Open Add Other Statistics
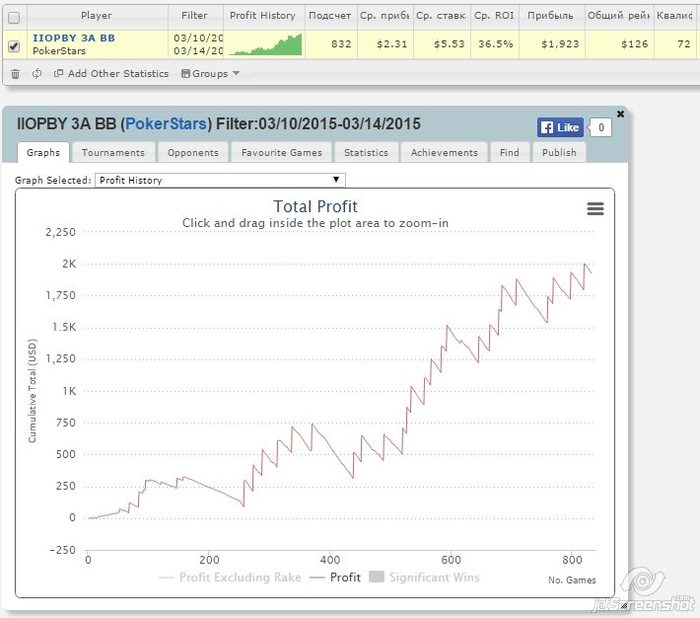The image size is (700, 618). (x=111, y=74)
